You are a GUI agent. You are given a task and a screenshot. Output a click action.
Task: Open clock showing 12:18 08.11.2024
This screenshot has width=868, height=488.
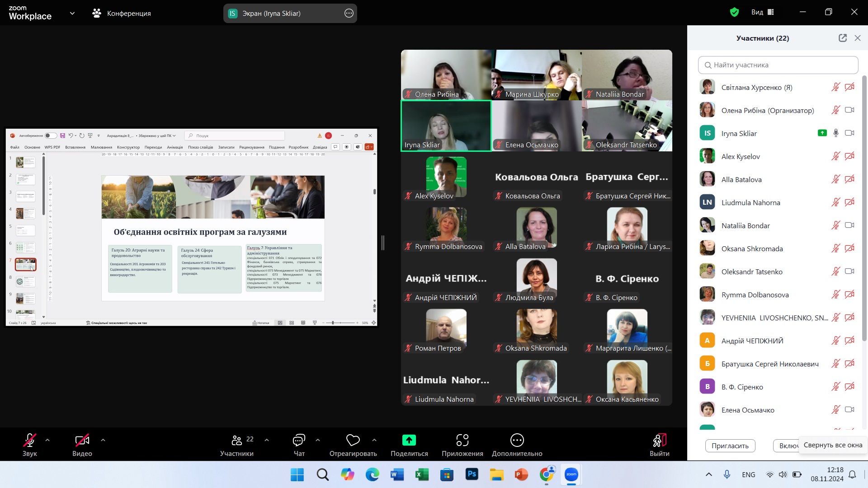(827, 474)
